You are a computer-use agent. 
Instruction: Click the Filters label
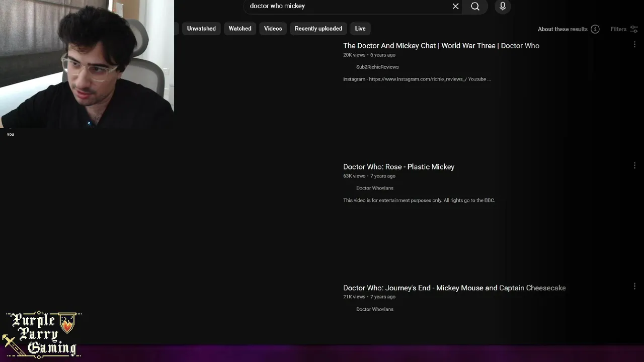pyautogui.click(x=618, y=29)
